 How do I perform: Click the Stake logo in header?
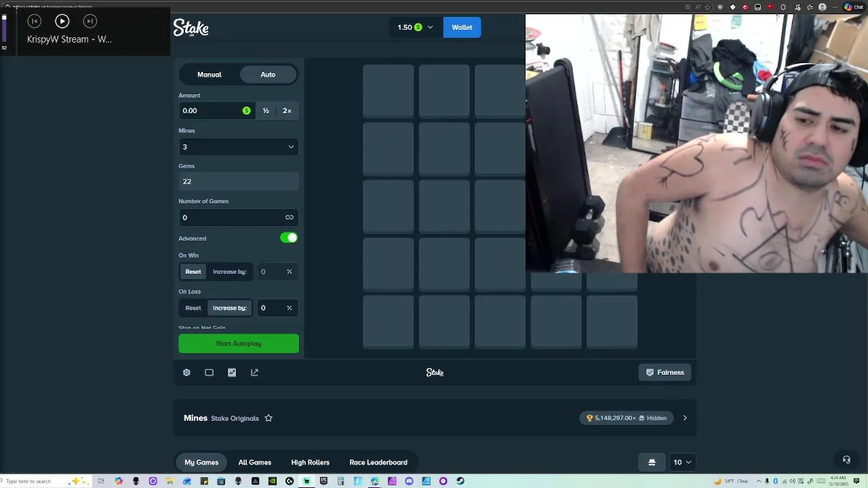pyautogui.click(x=191, y=28)
